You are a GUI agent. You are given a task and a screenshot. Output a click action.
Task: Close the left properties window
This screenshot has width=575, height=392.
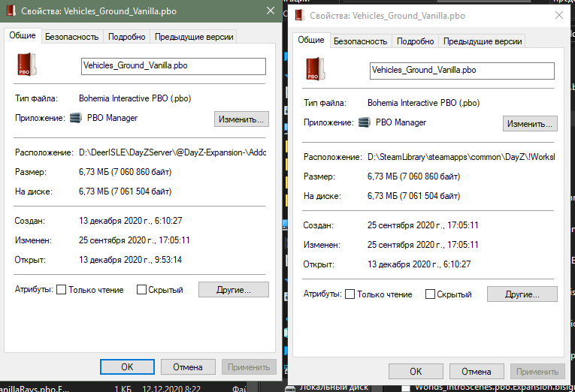pos(271,11)
